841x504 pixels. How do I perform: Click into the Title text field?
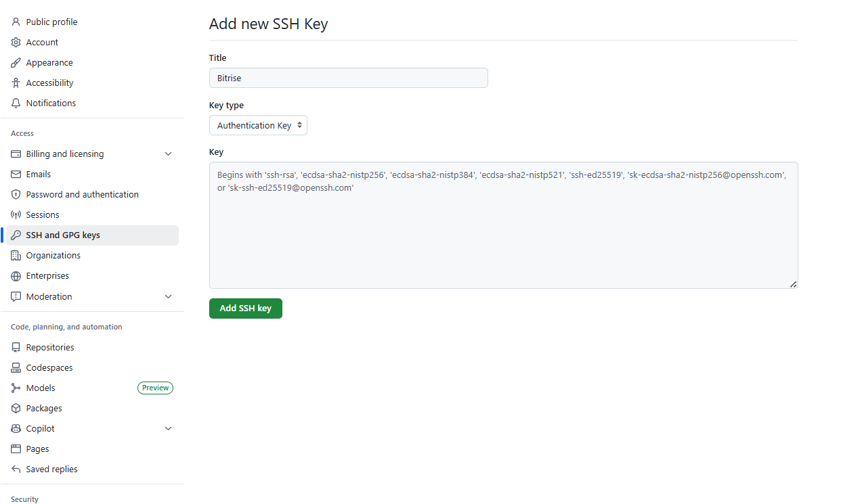coord(348,78)
